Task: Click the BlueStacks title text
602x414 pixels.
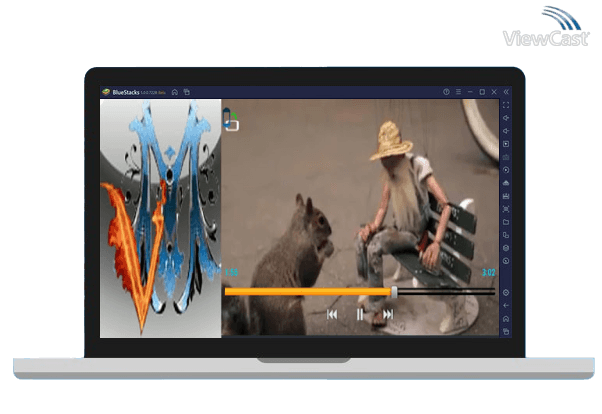Action: click(126, 92)
